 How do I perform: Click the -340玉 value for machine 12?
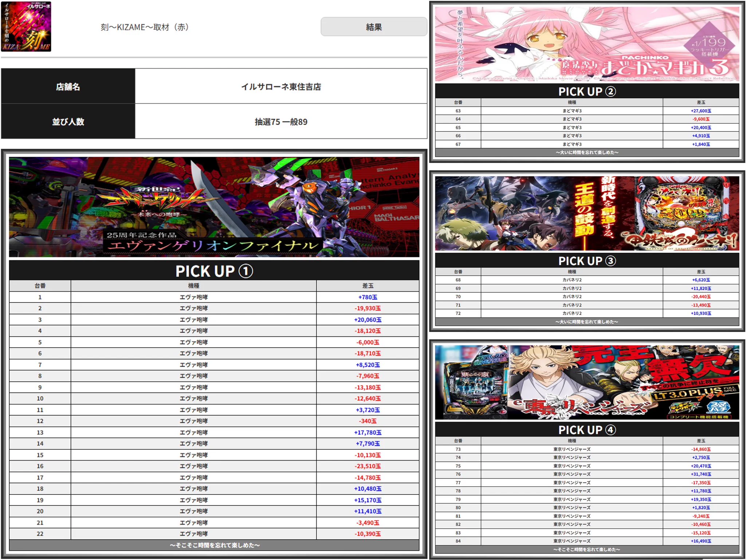[x=368, y=421]
